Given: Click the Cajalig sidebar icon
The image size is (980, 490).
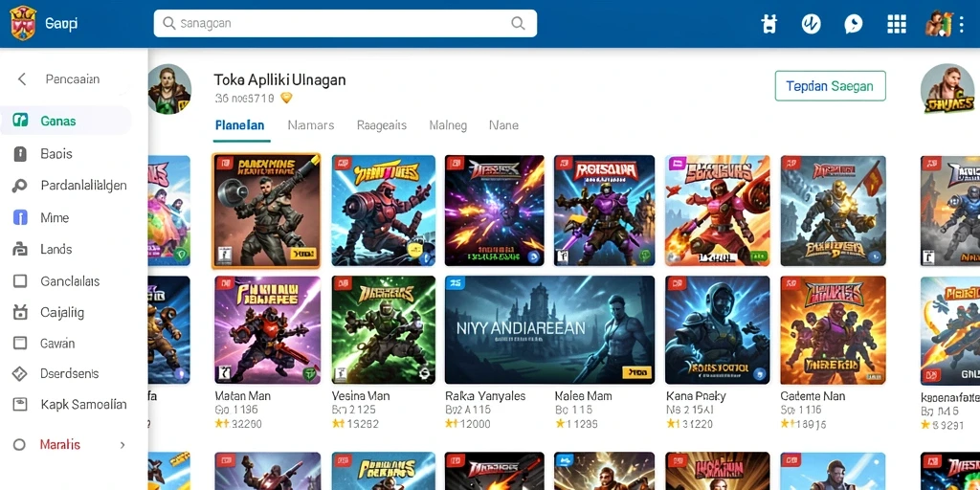Looking at the screenshot, I should pyautogui.click(x=20, y=312).
